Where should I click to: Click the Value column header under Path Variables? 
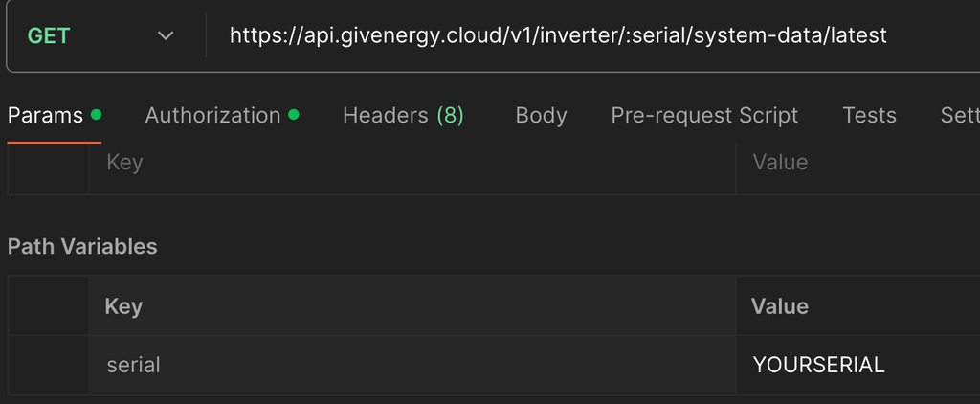[779, 306]
